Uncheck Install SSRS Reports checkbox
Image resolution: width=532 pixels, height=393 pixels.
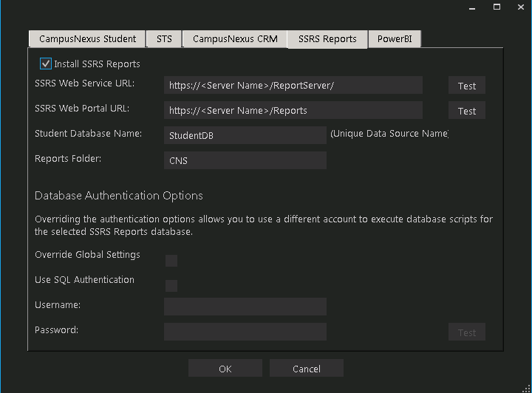tap(46, 64)
